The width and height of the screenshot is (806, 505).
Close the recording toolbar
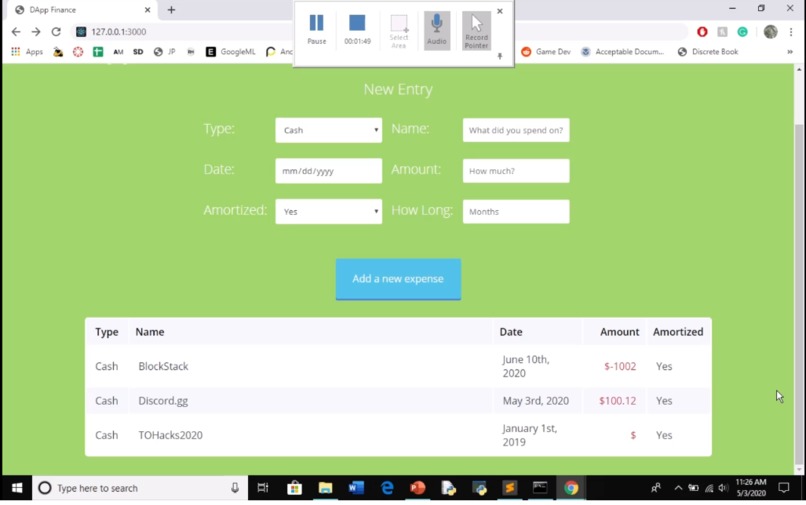point(500,11)
